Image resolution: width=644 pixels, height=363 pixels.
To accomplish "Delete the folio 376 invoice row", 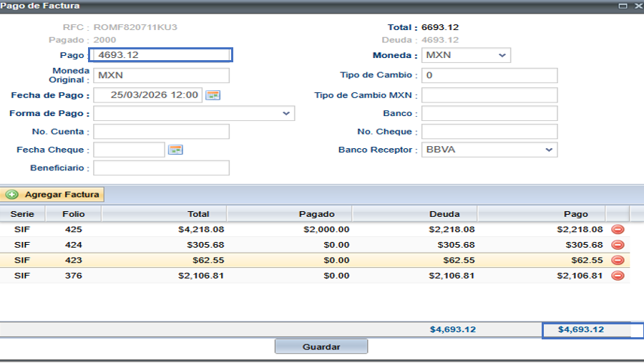I will pyautogui.click(x=618, y=276).
